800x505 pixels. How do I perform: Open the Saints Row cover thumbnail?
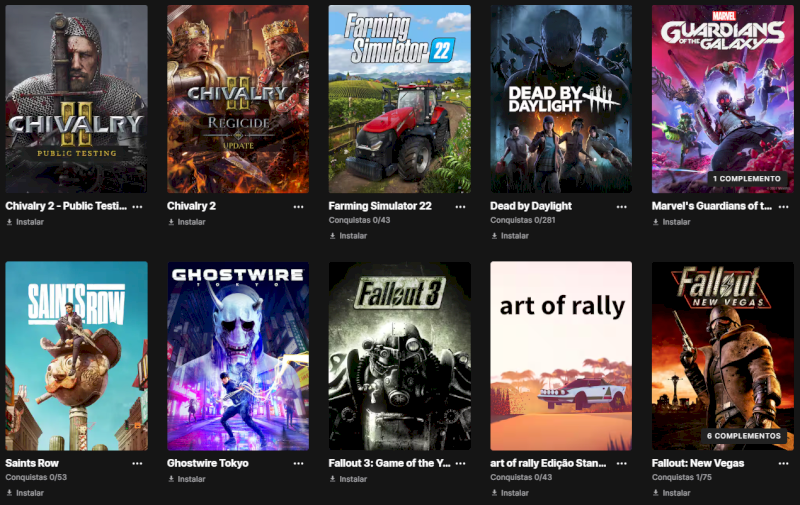pyautogui.click(x=77, y=356)
